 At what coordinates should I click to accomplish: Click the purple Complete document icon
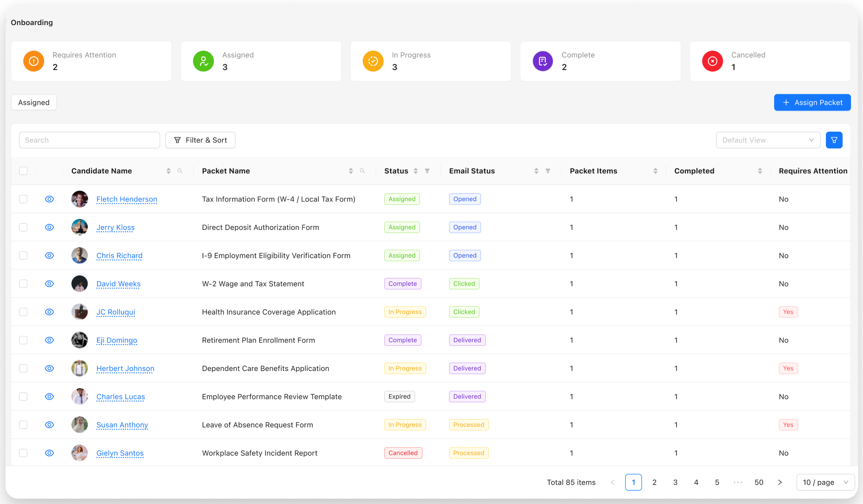coord(543,61)
